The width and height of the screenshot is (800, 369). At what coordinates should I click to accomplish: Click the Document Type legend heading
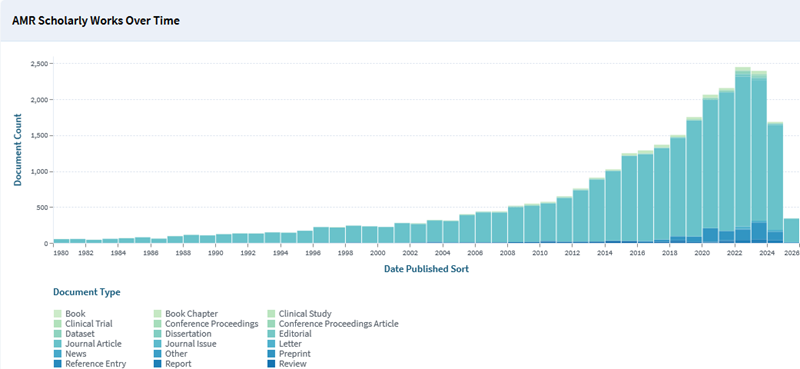(x=87, y=292)
